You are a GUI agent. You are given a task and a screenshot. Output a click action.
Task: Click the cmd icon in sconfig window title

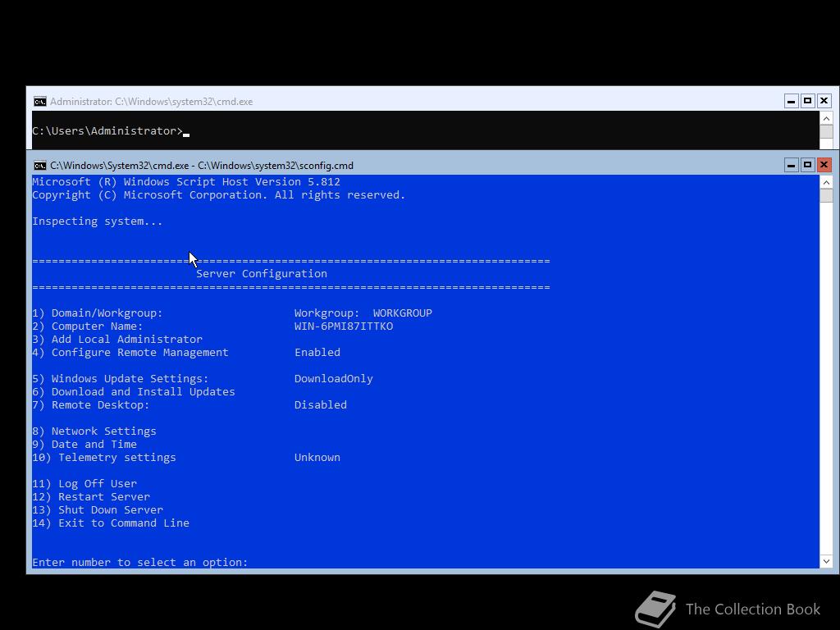(39, 166)
